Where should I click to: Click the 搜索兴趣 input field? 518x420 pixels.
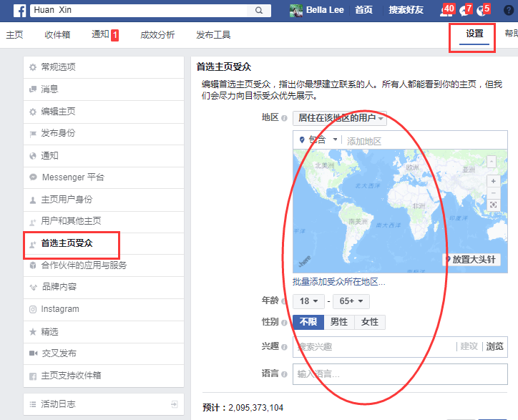(x=374, y=346)
